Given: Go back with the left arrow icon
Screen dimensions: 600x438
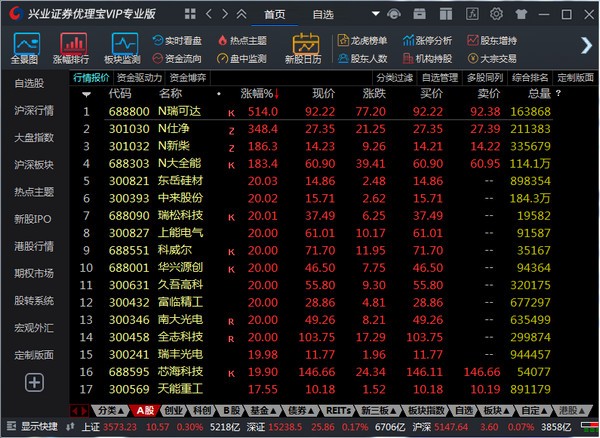Looking at the screenshot, I should click(209, 14).
